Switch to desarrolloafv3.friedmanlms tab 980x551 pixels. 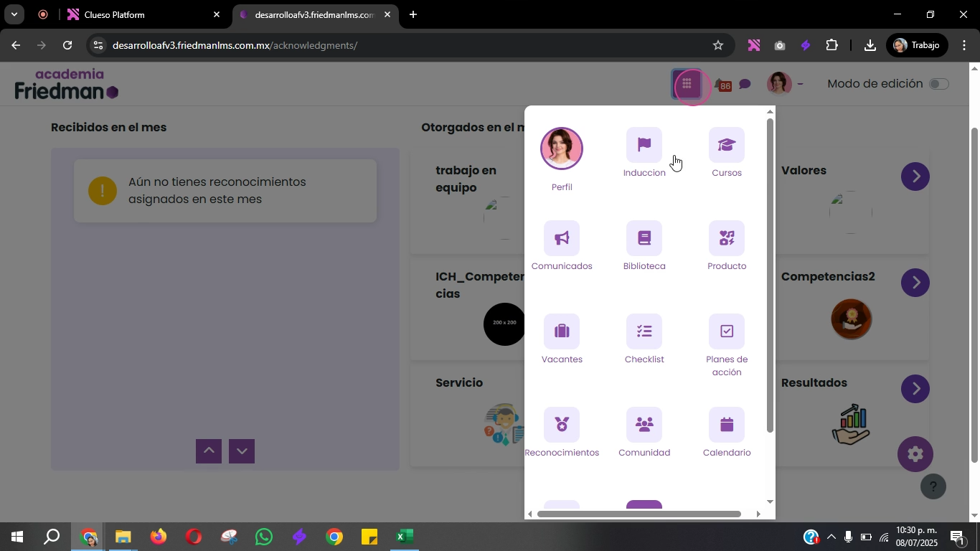click(316, 14)
